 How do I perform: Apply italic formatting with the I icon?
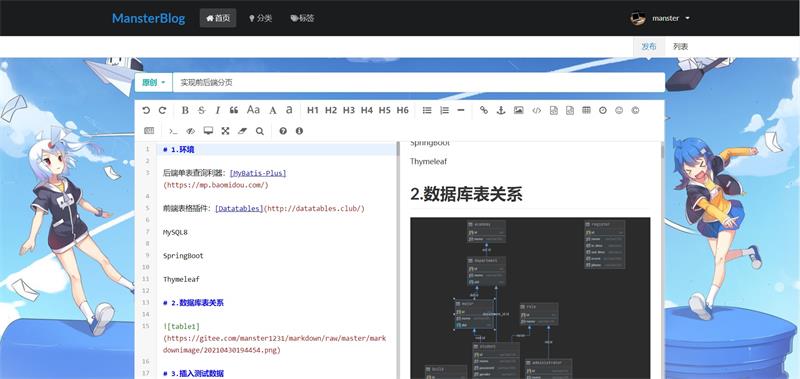pyautogui.click(x=217, y=110)
